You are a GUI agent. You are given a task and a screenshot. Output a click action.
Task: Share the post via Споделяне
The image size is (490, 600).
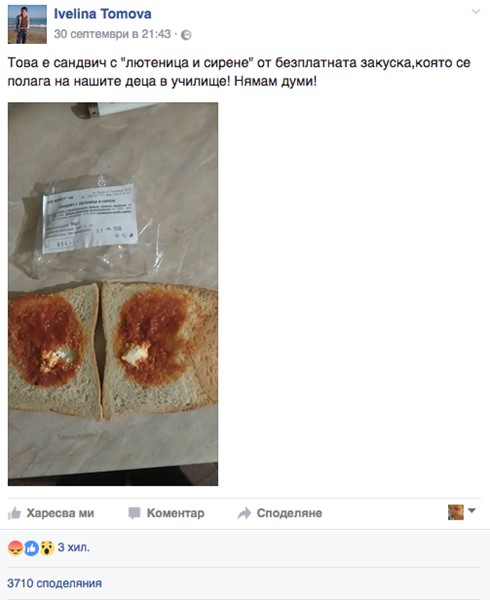[280, 513]
